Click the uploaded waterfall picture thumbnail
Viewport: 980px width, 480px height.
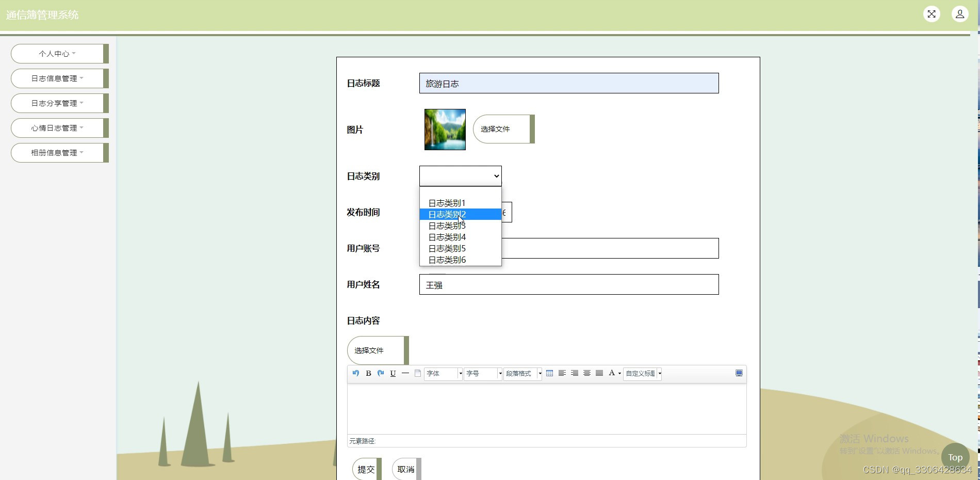click(x=445, y=130)
